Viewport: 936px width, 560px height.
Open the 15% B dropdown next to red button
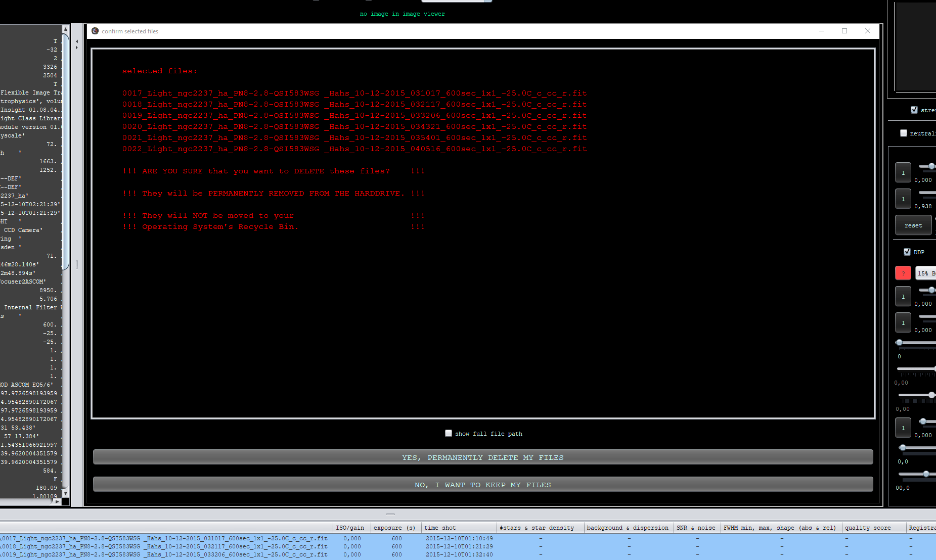[925, 273]
